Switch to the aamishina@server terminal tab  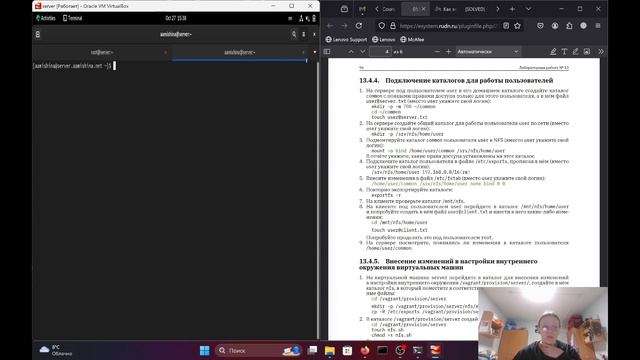(x=240, y=52)
